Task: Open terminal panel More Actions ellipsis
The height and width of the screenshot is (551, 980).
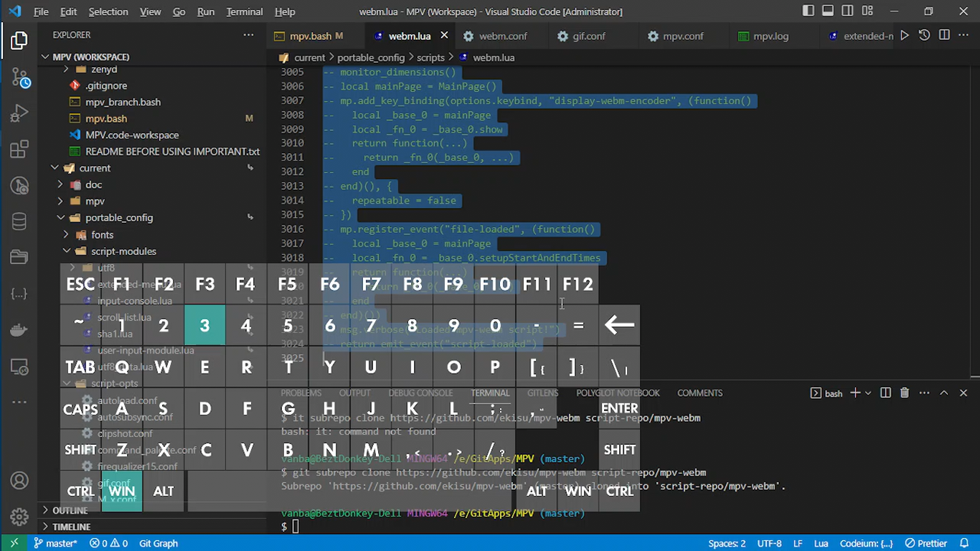Action: (x=924, y=393)
